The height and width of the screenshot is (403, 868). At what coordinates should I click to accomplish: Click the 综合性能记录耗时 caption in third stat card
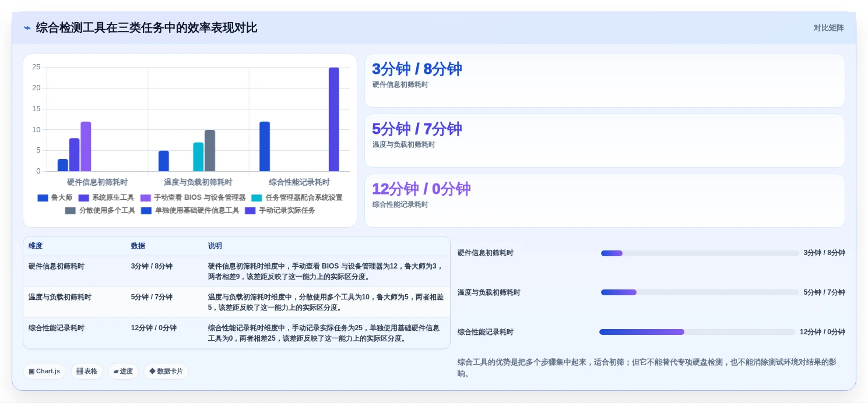click(400, 204)
